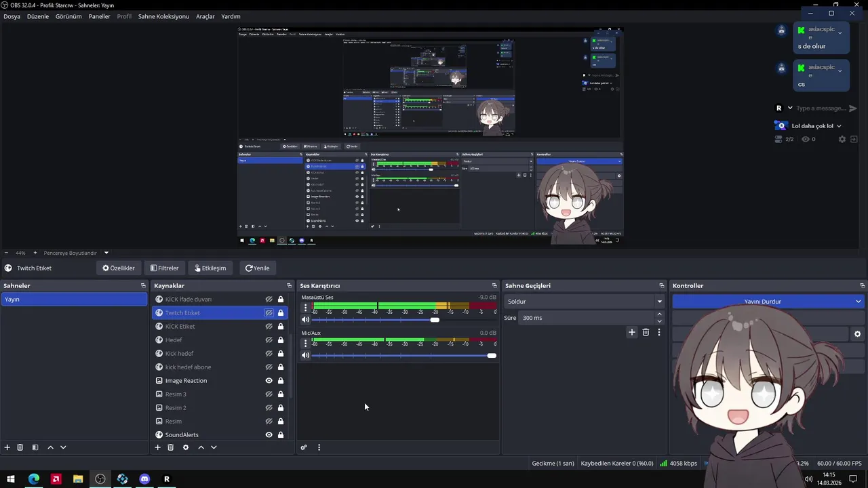The width and height of the screenshot is (868, 488).
Task: Open Masaüstü Ses three-dot options
Action: (305, 308)
